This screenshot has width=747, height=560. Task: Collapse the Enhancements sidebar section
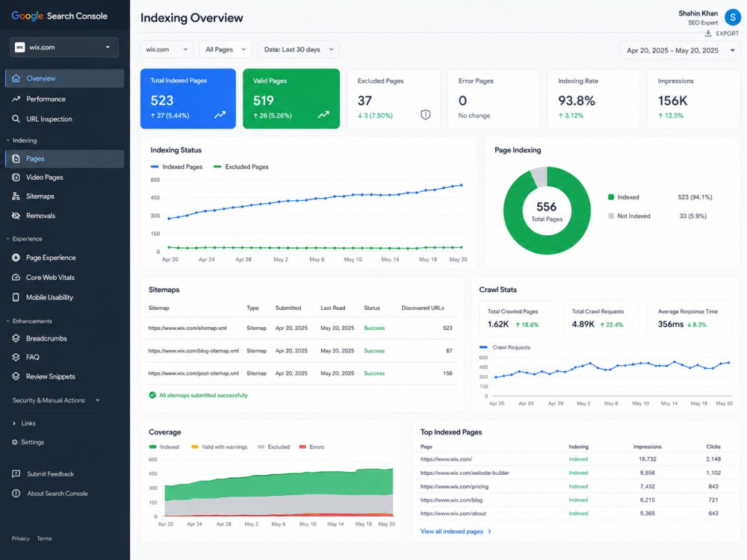(x=30, y=321)
